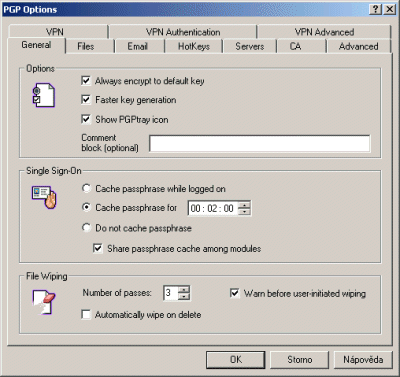Click the Storno cancel button
This screenshot has height=377, width=400.
tap(299, 360)
